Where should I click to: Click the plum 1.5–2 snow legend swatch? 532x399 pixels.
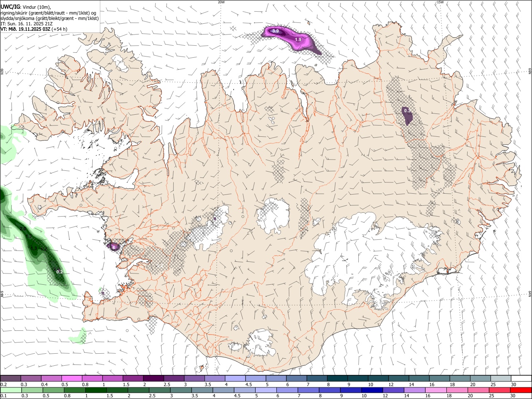click(x=133, y=379)
